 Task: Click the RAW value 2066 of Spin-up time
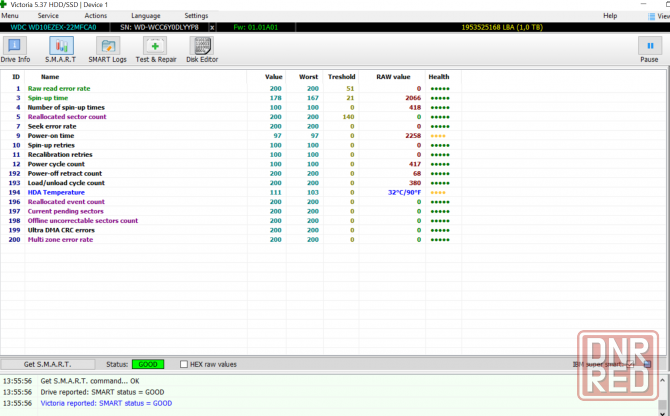click(x=413, y=98)
